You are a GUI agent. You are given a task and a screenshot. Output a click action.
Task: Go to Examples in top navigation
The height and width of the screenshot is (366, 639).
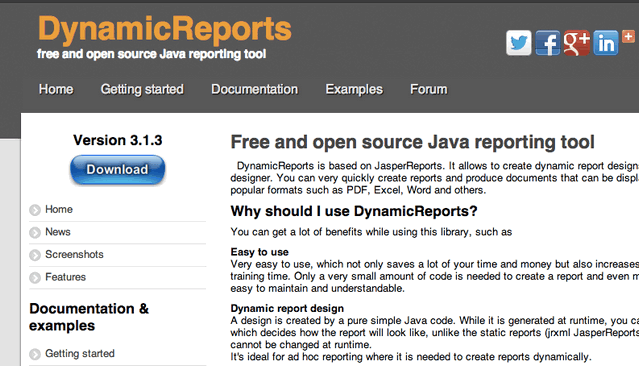click(x=354, y=89)
